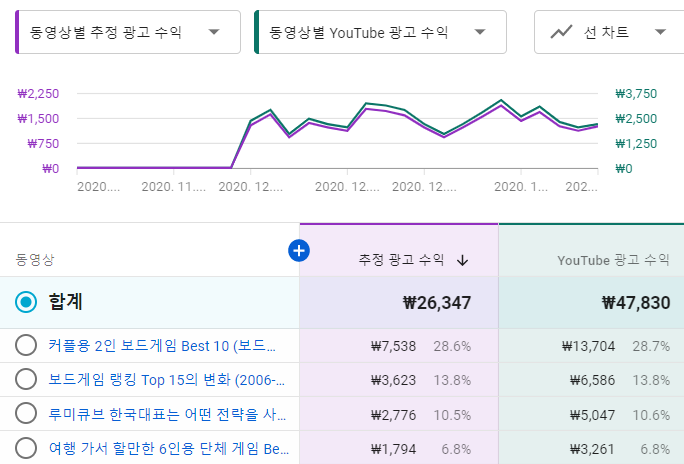Click the 2020. 11. x-axis date label
Image resolution: width=684 pixels, height=464 pixels.
[x=174, y=187]
